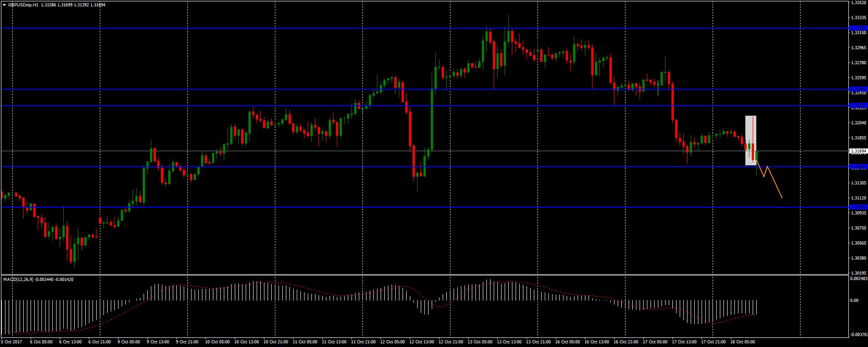This screenshot has height=347, width=868.
Task: Click the 10 Oct 13:00 time label
Action: [x=247, y=342]
